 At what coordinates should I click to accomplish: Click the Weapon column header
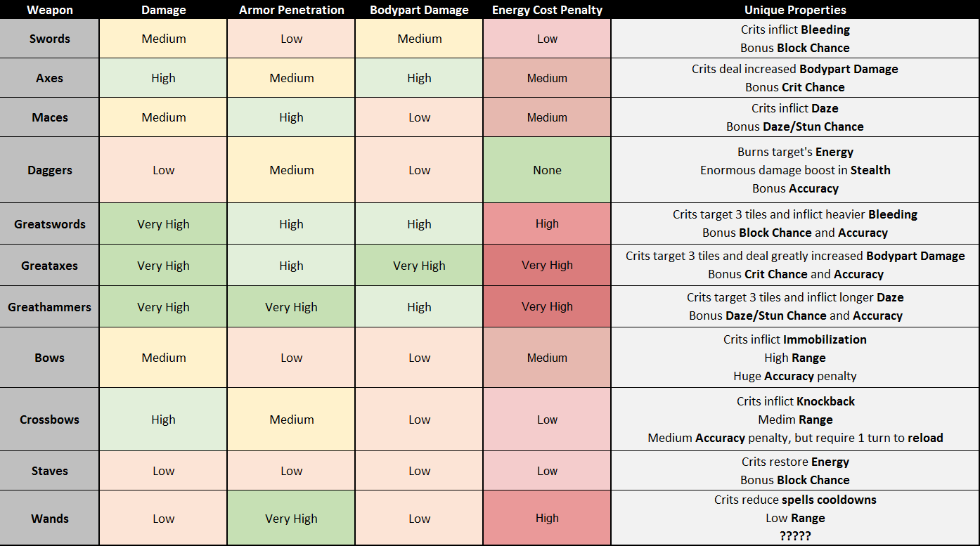coord(49,10)
